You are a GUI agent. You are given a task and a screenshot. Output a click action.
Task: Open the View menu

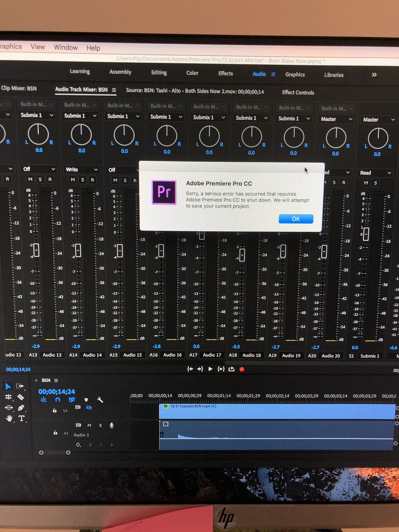tap(38, 47)
